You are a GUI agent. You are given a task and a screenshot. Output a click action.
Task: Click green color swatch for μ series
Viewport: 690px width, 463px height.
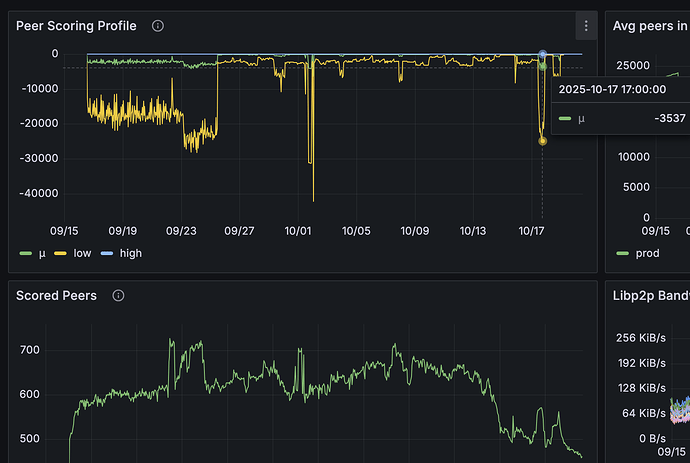[26, 253]
